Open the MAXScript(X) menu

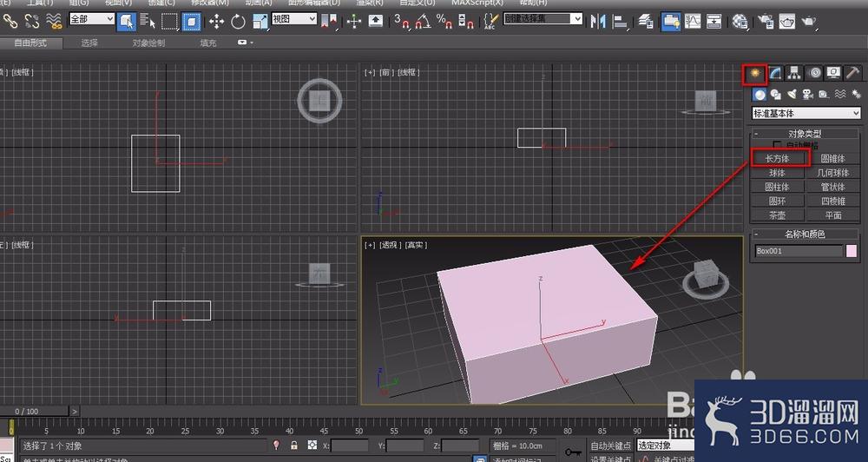(477, 3)
